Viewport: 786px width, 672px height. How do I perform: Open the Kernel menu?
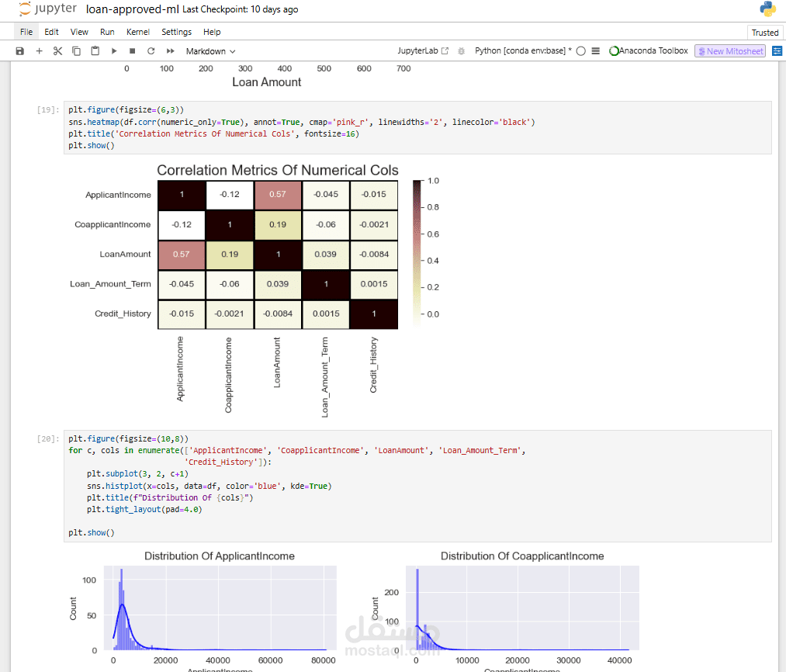click(x=137, y=33)
